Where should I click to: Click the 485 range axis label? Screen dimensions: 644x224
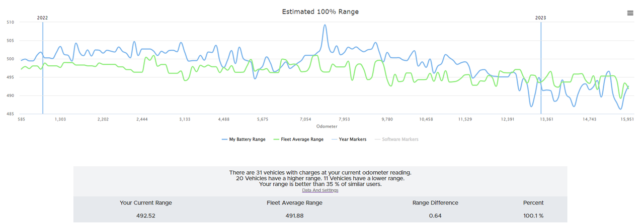click(x=11, y=114)
